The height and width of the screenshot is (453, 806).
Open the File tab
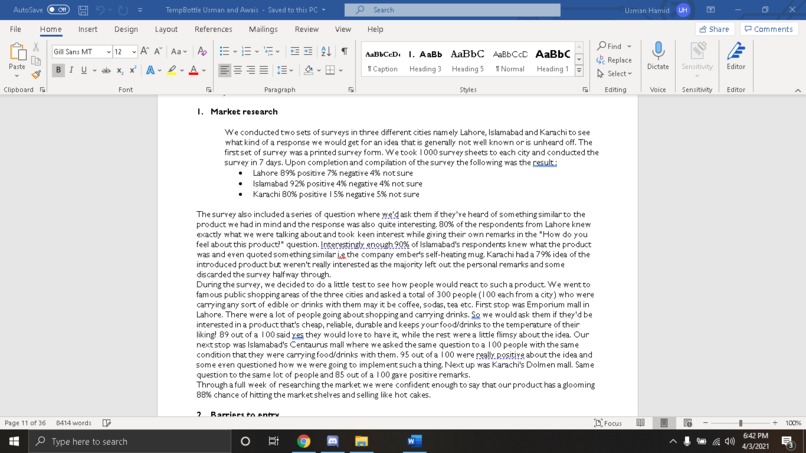15,29
